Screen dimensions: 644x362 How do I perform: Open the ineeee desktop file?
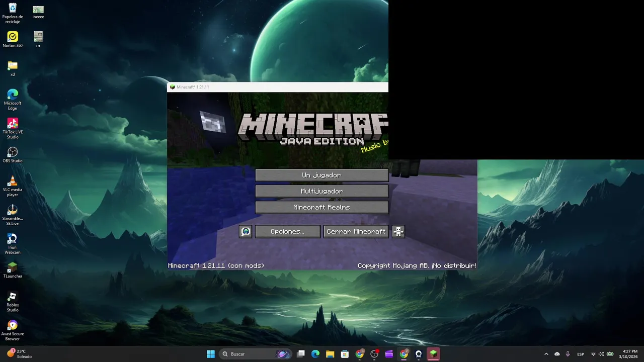point(38,13)
